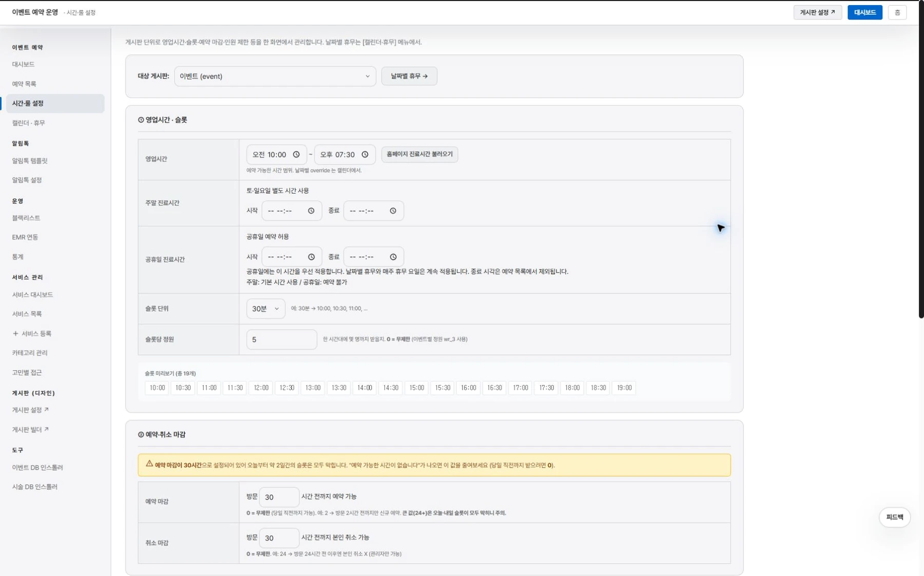This screenshot has width=924, height=576.
Task: Open clock picker for business end time 07:30
Action: click(365, 155)
